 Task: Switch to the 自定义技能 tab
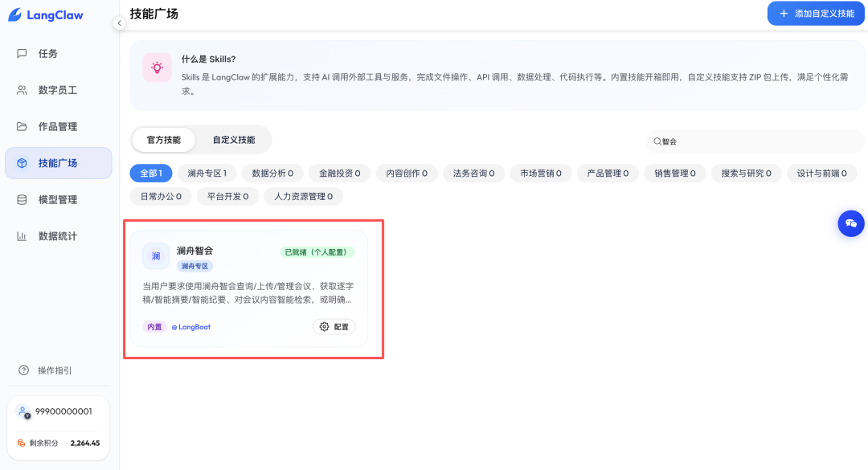pyautogui.click(x=234, y=140)
